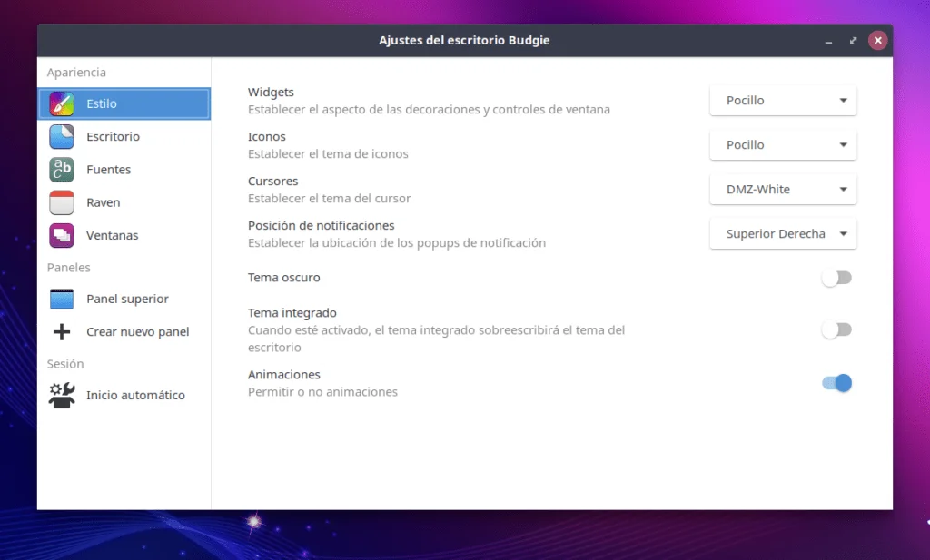930x560 pixels.
Task: Maximize the Budgie settings window
Action: click(x=853, y=40)
